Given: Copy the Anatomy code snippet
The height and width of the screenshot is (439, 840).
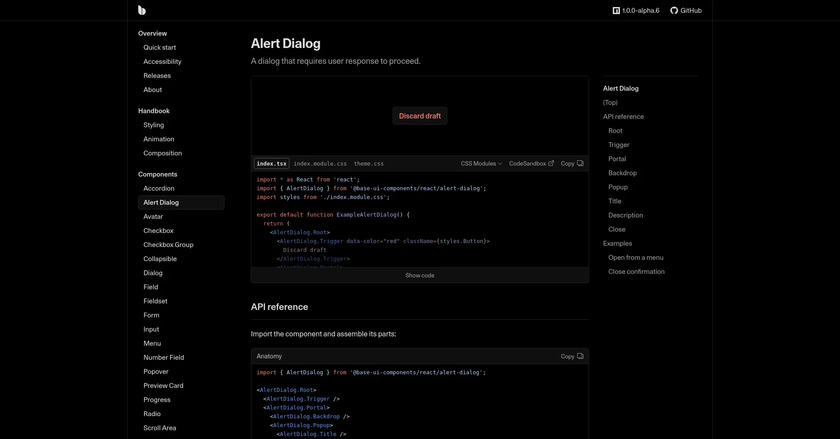Looking at the screenshot, I should click(572, 356).
